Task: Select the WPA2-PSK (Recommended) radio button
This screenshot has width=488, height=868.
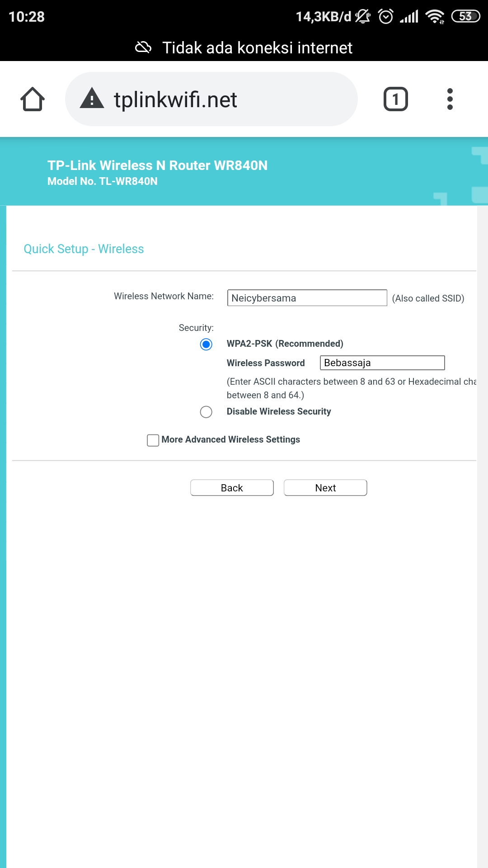Action: click(x=206, y=344)
